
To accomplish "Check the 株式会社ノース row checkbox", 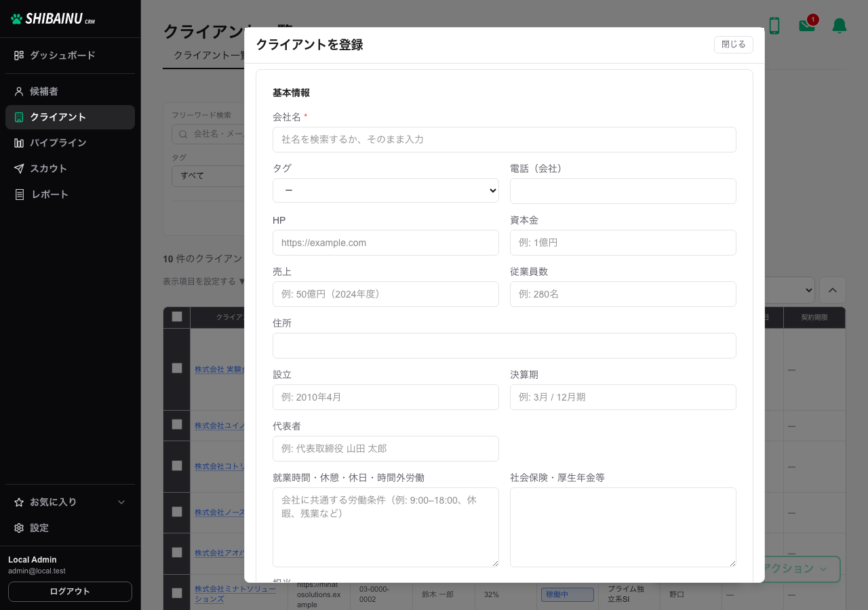I will (177, 512).
